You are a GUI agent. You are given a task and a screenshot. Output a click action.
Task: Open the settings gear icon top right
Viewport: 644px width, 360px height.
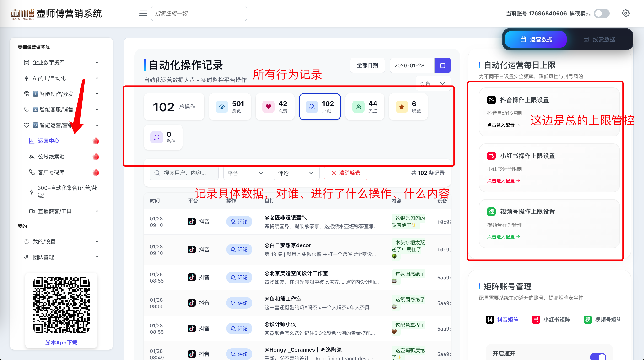coord(626,13)
